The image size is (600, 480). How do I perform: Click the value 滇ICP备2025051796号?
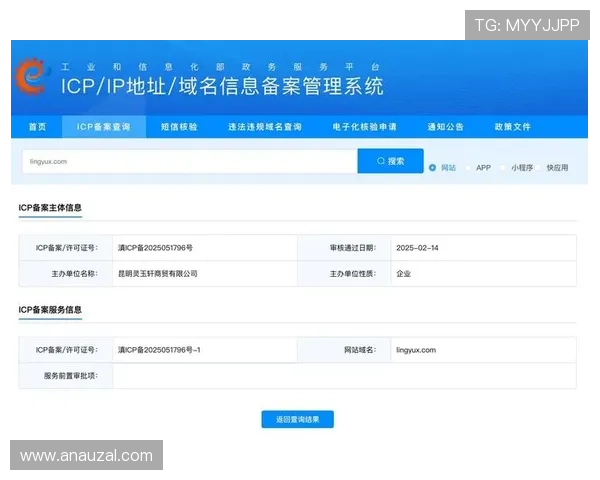pos(155,248)
